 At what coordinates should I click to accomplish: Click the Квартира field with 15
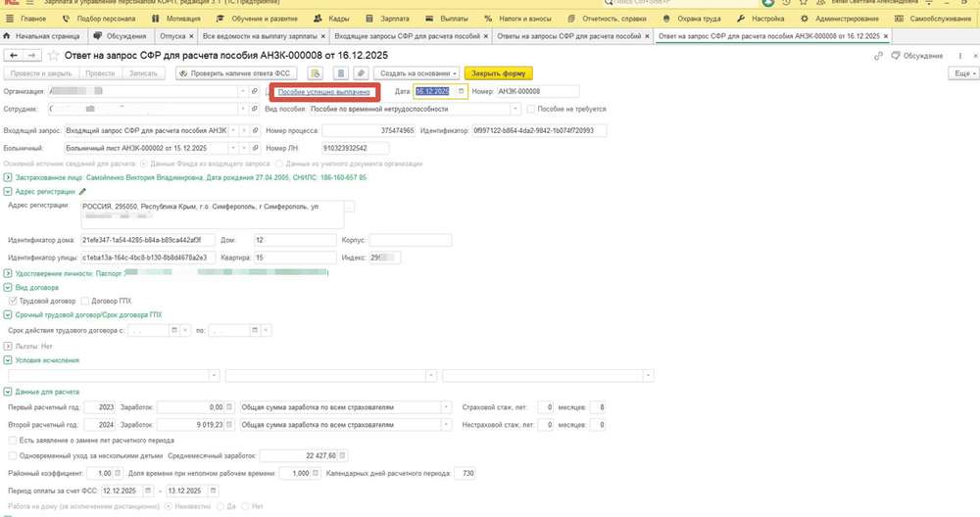point(295,258)
